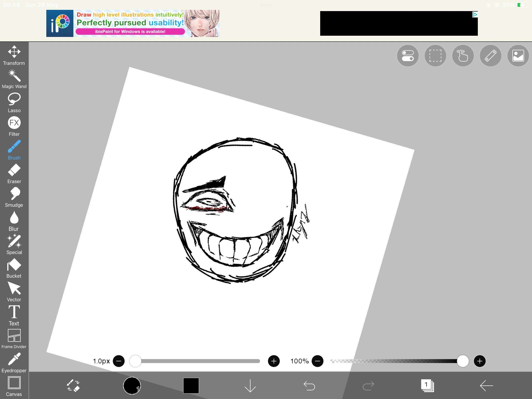
Task: Increase brush thickness with plus button
Action: [274, 361]
